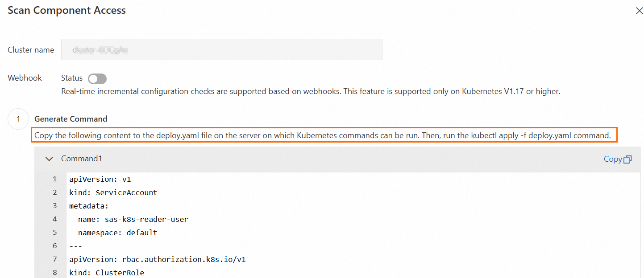Click the metadata: line in the editor
644x278 pixels.
pyautogui.click(x=89, y=206)
